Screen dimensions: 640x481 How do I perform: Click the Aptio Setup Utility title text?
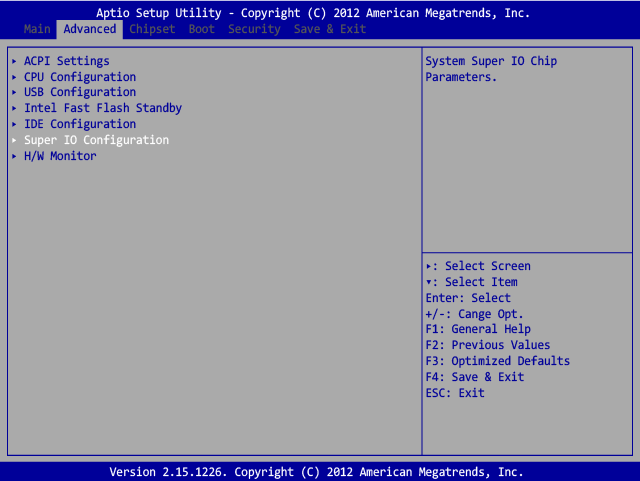pos(313,13)
